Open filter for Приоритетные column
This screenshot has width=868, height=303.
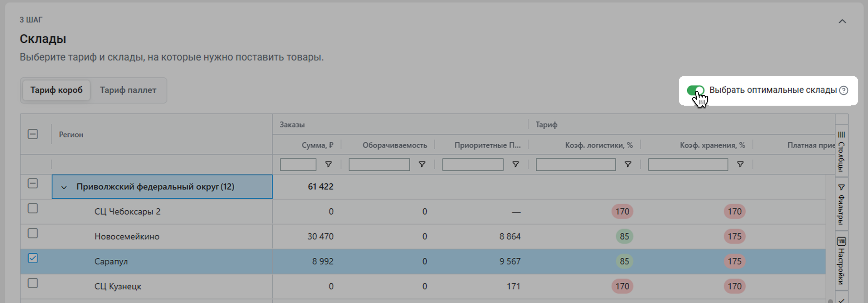(x=515, y=164)
